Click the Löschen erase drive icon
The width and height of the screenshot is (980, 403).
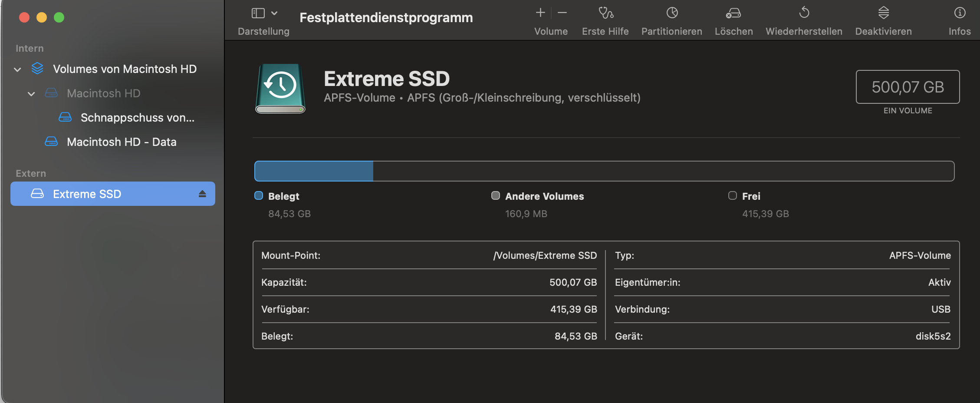tap(733, 13)
